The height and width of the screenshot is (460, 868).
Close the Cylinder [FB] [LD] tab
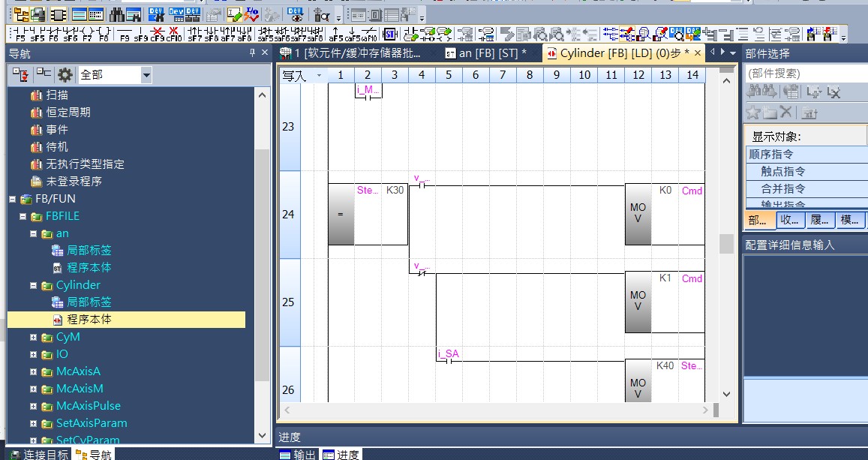pos(697,53)
